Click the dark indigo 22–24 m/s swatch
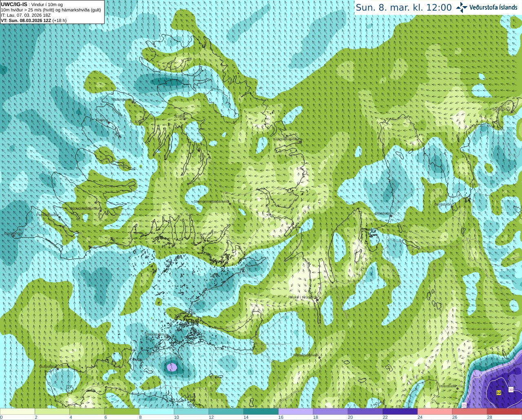Screen dimensions: 522x420 pyautogui.click(x=400, y=411)
